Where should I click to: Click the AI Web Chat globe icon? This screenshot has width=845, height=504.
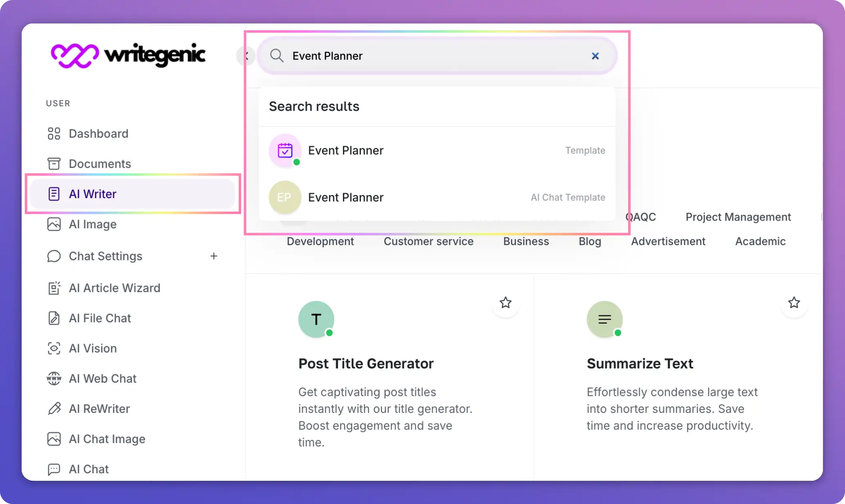[x=54, y=379]
